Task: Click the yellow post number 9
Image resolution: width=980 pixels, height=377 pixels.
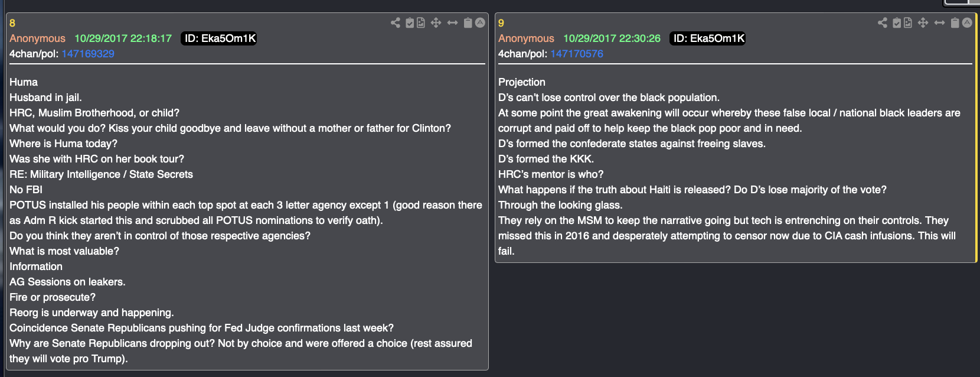Action: (501, 23)
